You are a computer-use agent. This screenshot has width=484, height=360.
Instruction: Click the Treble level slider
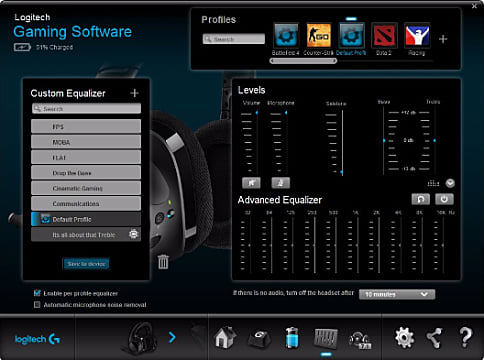434,141
